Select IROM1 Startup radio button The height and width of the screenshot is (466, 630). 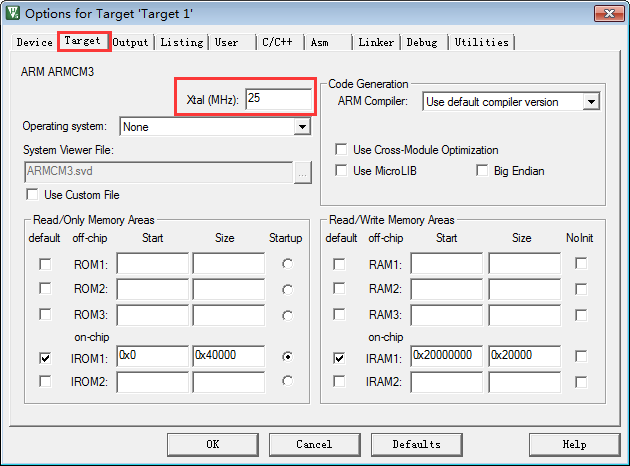coord(287,356)
